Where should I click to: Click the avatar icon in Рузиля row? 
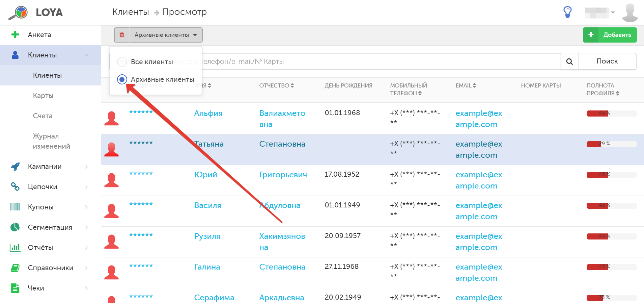click(x=111, y=242)
